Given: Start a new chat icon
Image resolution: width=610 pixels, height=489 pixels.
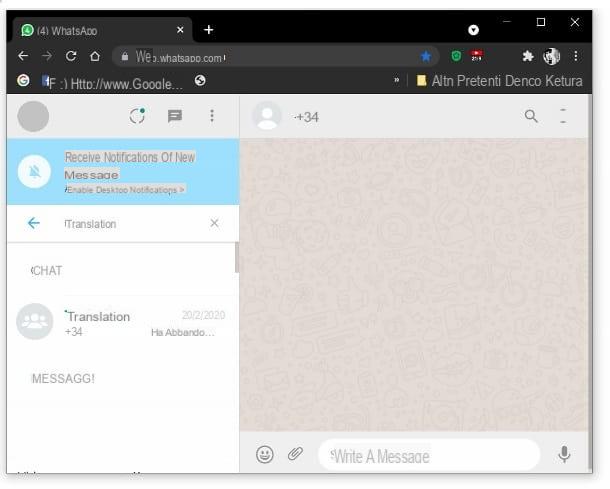Looking at the screenshot, I should 175,116.
